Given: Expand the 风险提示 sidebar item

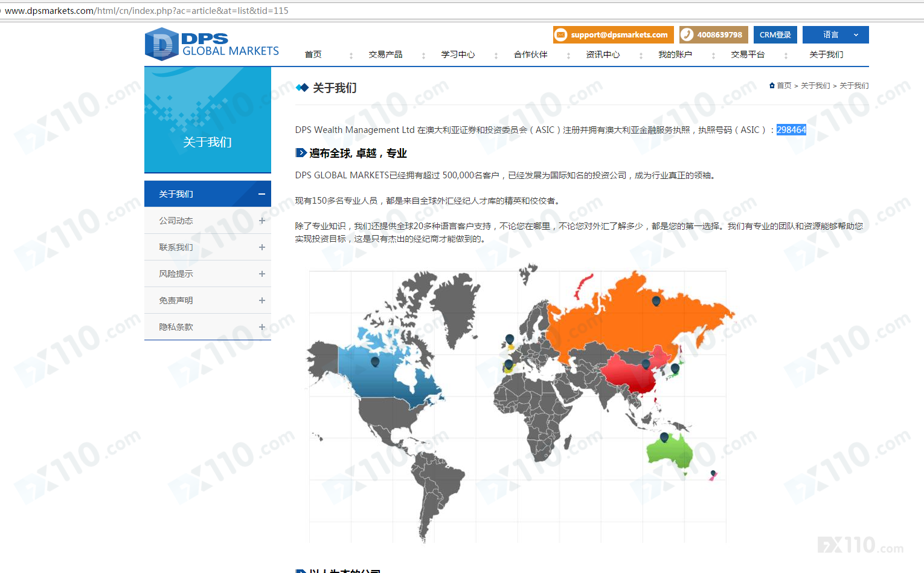Looking at the screenshot, I should point(261,274).
